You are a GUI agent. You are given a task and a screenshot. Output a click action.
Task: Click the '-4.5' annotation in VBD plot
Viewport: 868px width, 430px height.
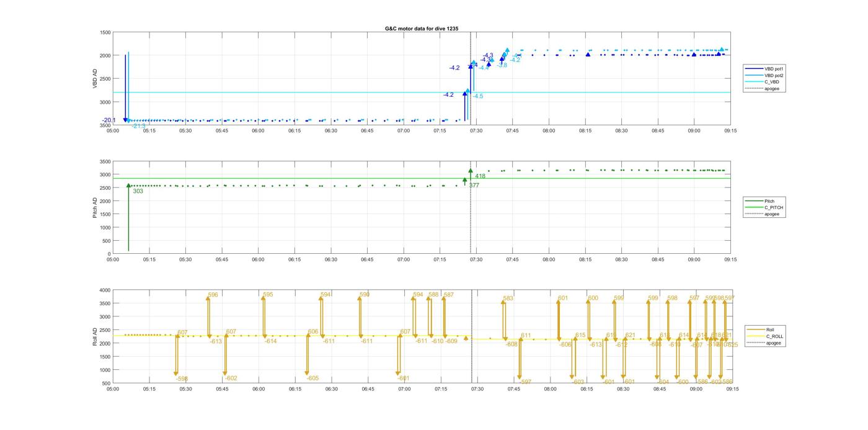pyautogui.click(x=477, y=96)
